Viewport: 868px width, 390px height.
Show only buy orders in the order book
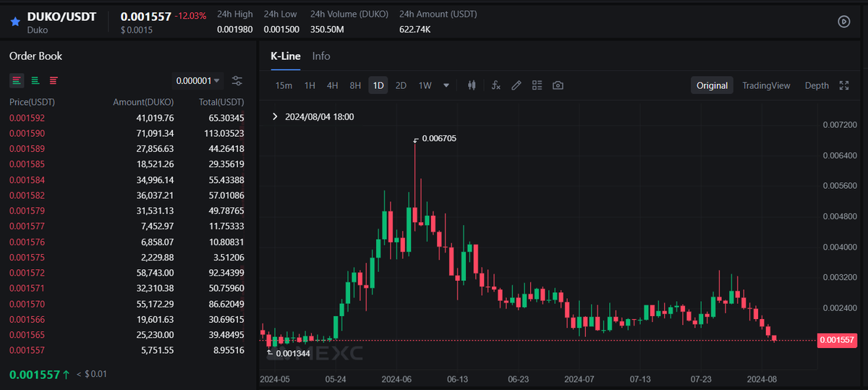35,80
